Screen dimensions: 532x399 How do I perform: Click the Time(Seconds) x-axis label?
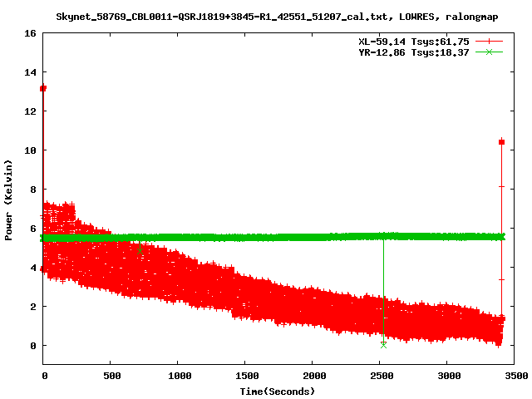[277, 392]
